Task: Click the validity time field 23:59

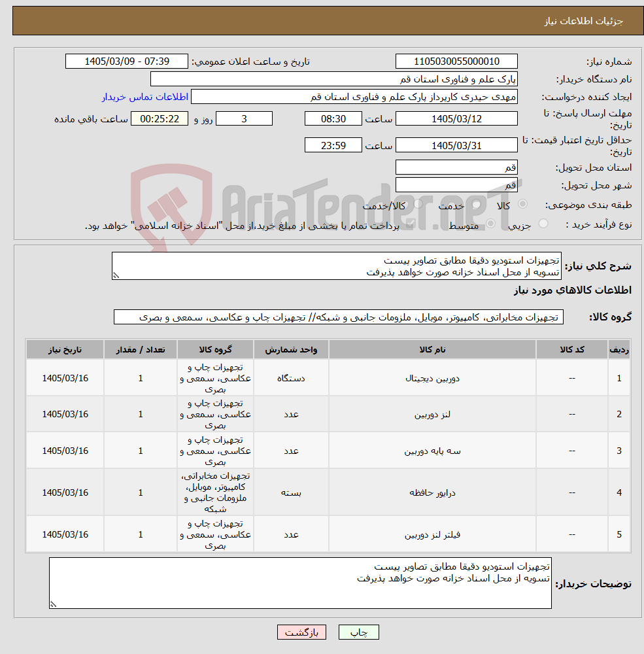Action: click(333, 146)
